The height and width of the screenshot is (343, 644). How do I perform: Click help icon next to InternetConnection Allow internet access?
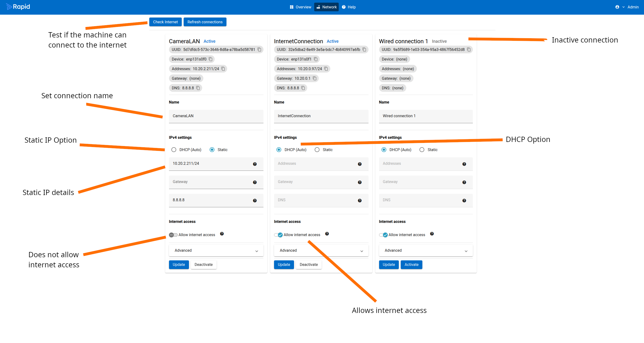tap(327, 234)
